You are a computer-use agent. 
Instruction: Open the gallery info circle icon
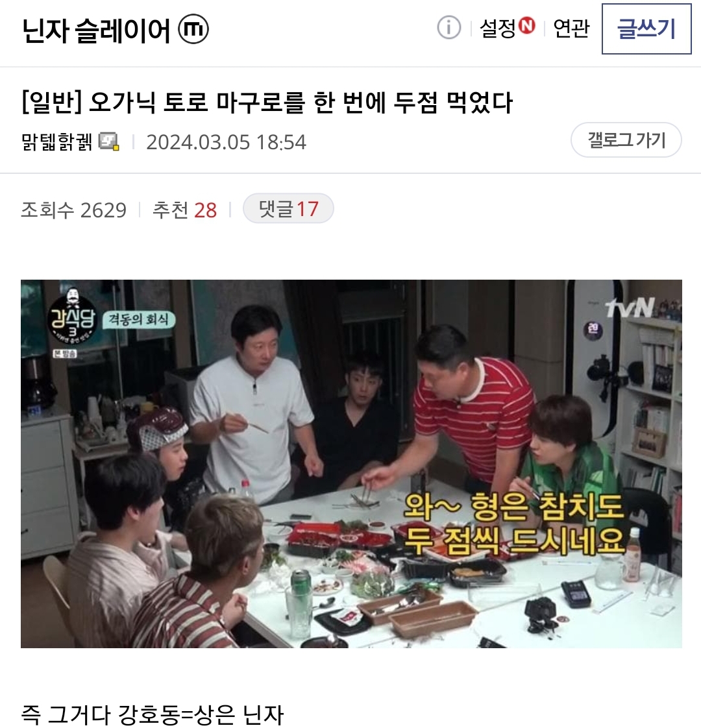pyautogui.click(x=449, y=28)
